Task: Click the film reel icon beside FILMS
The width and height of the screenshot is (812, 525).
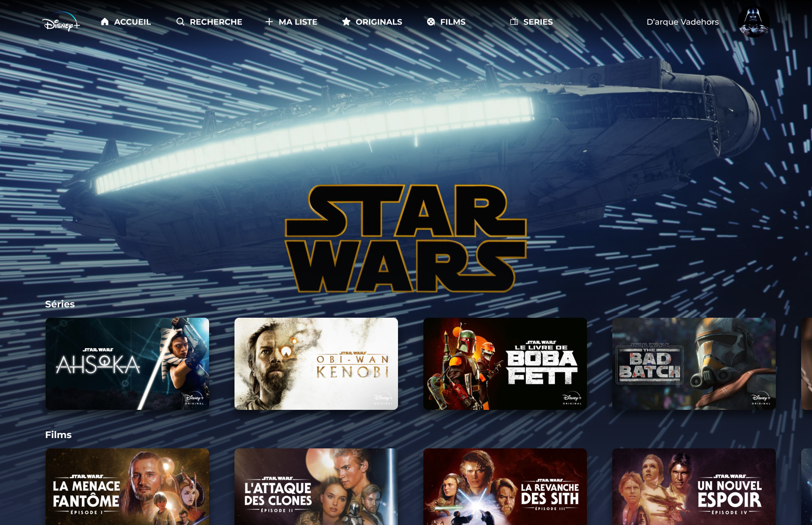Action: pyautogui.click(x=431, y=22)
